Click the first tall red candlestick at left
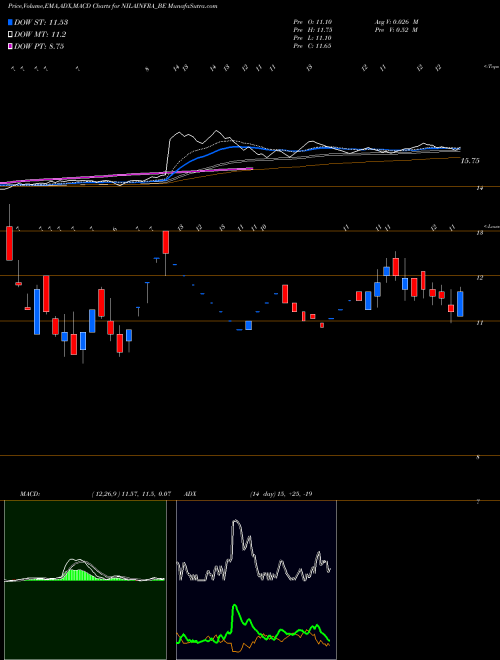The image size is (500, 660). tap(9, 243)
